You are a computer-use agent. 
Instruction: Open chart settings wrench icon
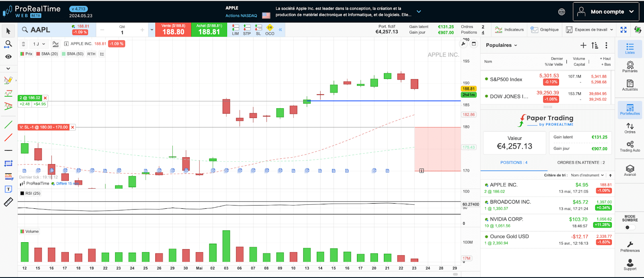coord(464,44)
